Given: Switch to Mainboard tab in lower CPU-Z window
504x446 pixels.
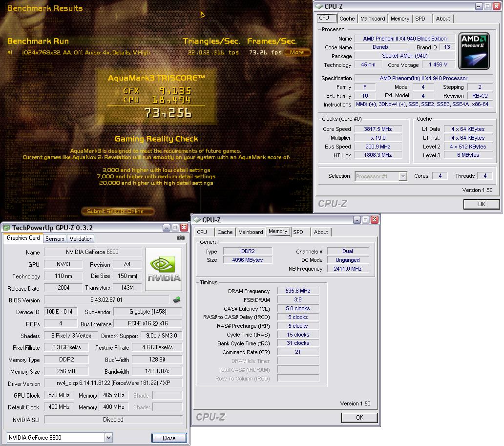Looking at the screenshot, I should pyautogui.click(x=251, y=232).
